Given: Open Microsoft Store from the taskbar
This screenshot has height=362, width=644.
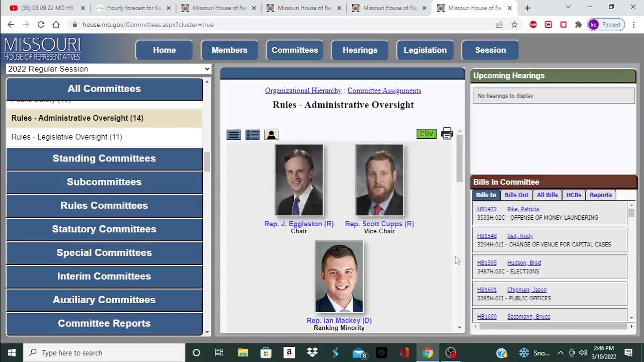Looking at the screenshot, I should point(266,352).
